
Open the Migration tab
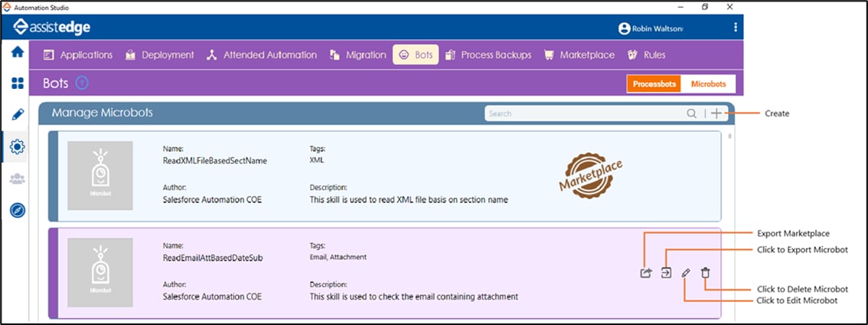click(x=357, y=55)
